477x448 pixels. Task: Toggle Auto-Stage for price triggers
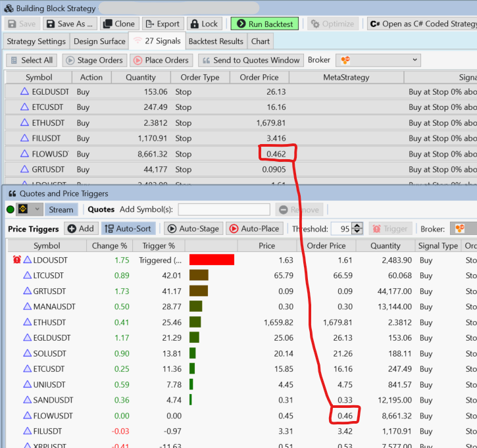(193, 229)
